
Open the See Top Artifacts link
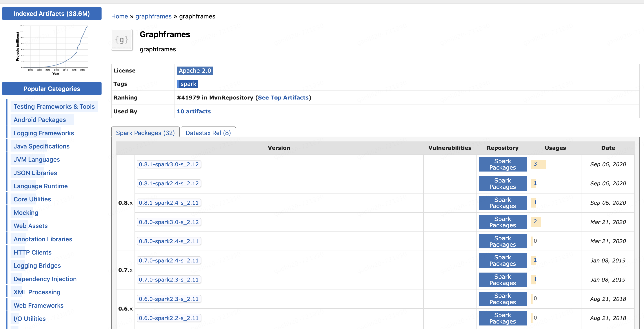pyautogui.click(x=283, y=98)
